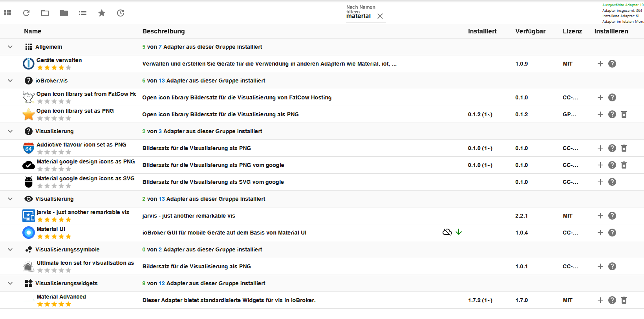Click the installed version "1.7.2 (1~)" of Material Advanced
The height and width of the screenshot is (319, 644).
click(480, 300)
